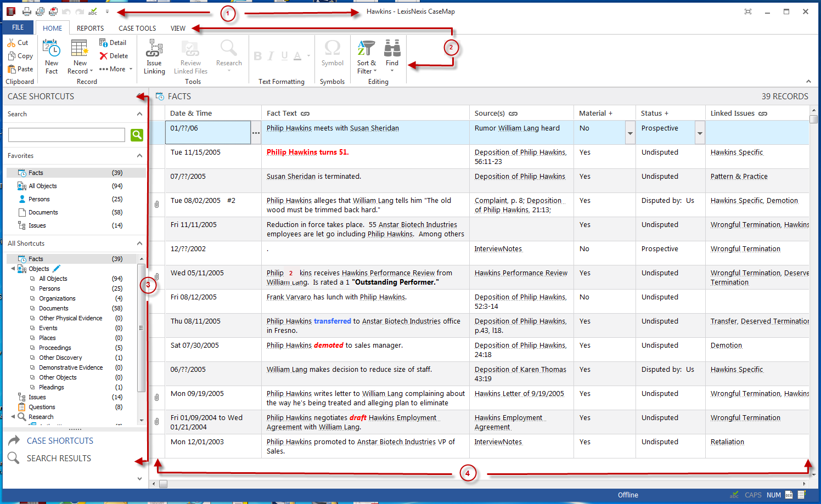821x504 pixels.
Task: Open the quick access toolbar customize dropdown
Action: pyautogui.click(x=107, y=12)
